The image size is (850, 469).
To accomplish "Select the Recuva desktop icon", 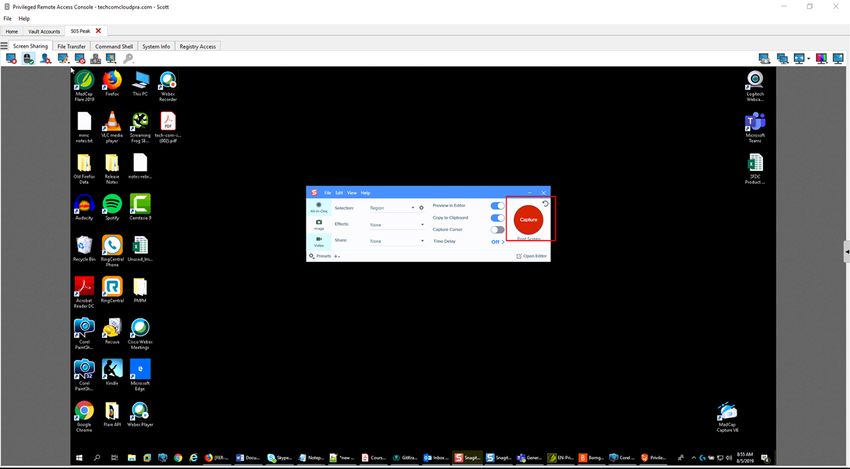I will click(112, 331).
